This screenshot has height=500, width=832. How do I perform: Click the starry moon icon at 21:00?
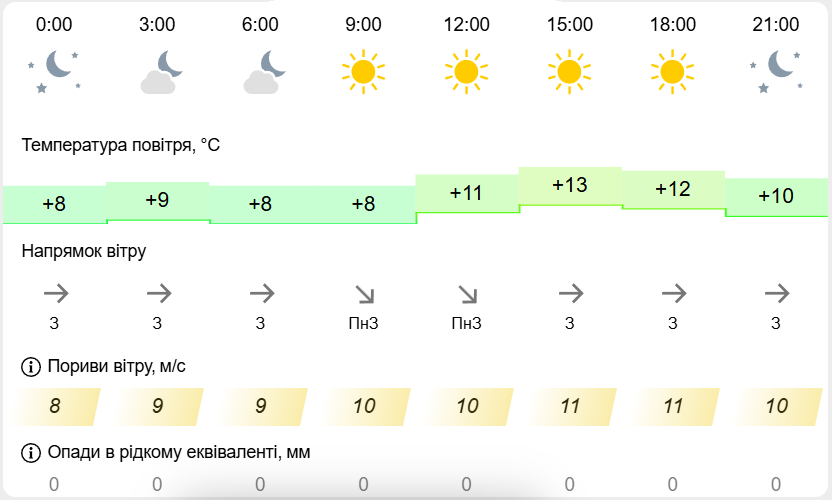click(775, 72)
